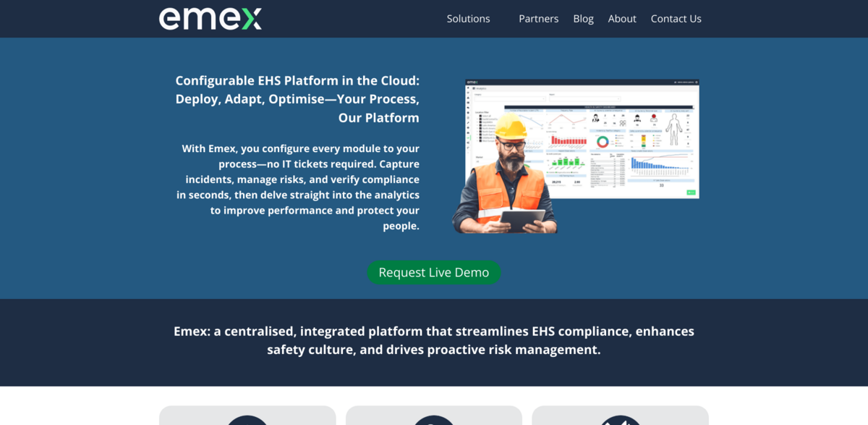Click the dark circle icon on the left card

click(x=247, y=421)
